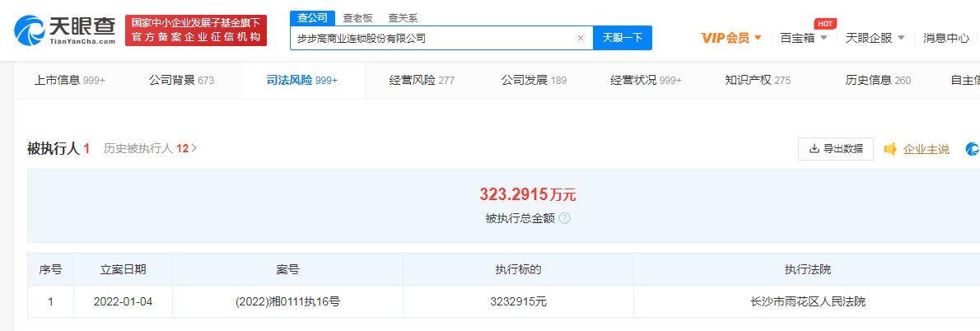Click the 执行法院 column header
Viewport: 980px width, 331px height.
tap(808, 270)
